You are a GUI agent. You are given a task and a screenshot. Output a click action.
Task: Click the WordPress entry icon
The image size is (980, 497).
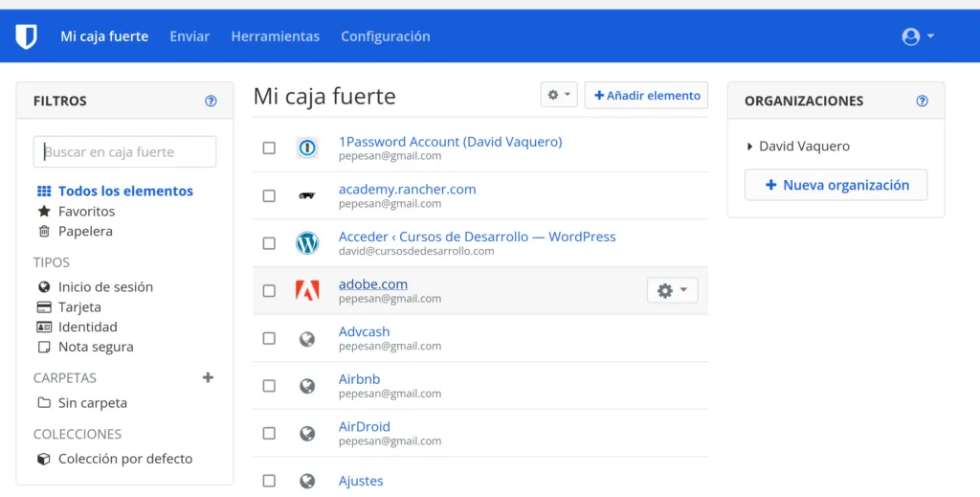pos(307,243)
